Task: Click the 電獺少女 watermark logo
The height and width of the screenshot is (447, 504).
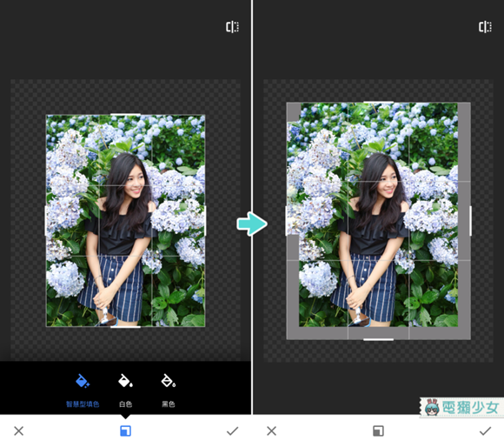Action: tap(461, 408)
